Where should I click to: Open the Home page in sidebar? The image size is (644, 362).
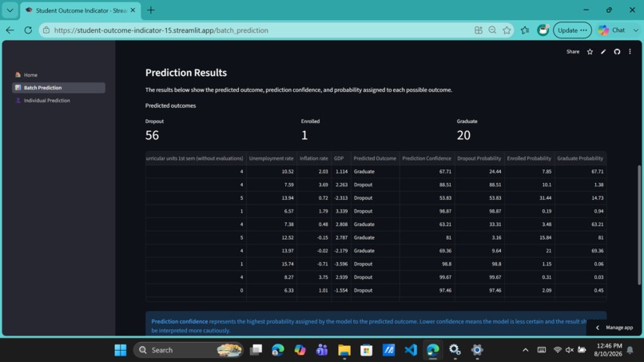pyautogui.click(x=30, y=75)
